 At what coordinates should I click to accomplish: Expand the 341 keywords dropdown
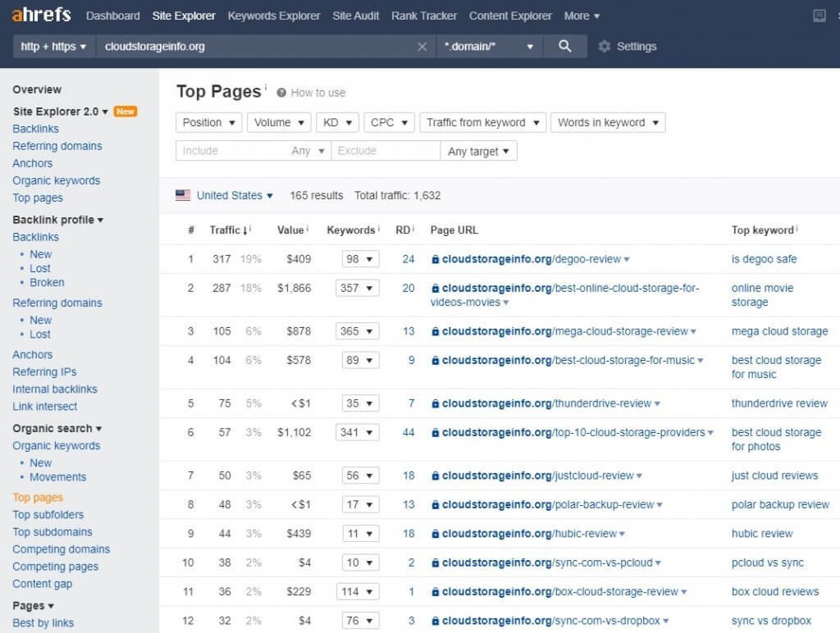pos(358,433)
